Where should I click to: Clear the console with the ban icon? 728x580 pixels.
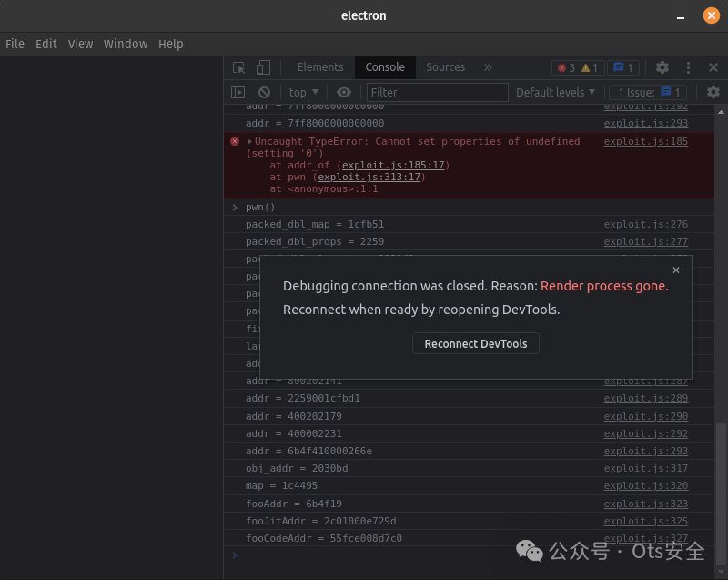coord(264,92)
